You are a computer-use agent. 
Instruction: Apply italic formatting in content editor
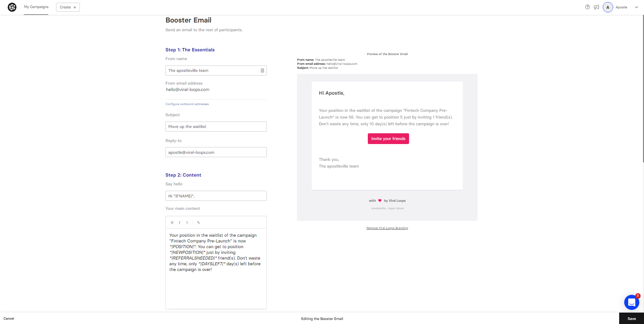click(180, 223)
